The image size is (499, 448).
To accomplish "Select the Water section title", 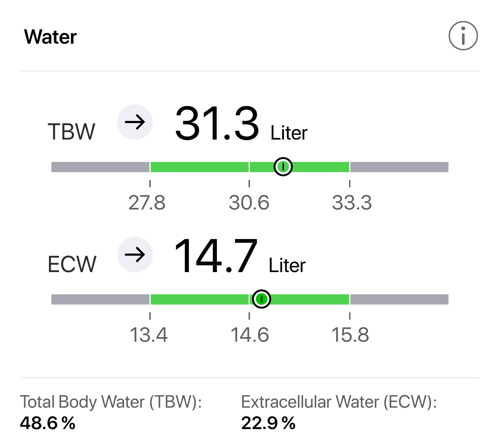I will click(x=50, y=37).
